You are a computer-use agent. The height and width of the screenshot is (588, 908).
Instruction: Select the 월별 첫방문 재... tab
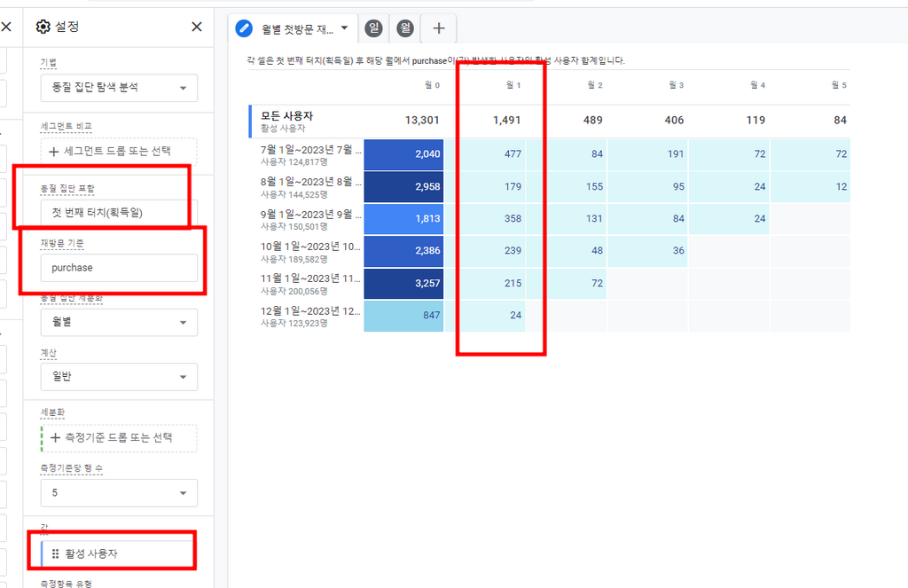point(297,29)
